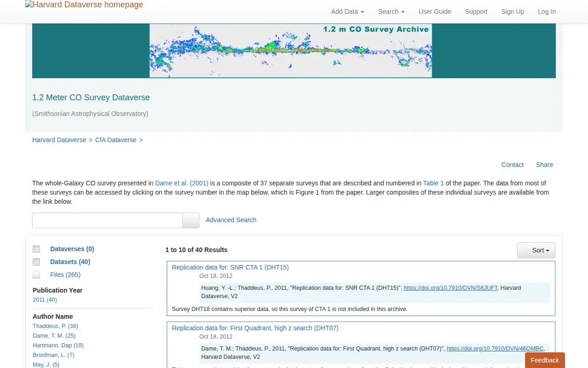Navigate to the CfA Dataverse breadcrumb
588x368 pixels.
[116, 140]
